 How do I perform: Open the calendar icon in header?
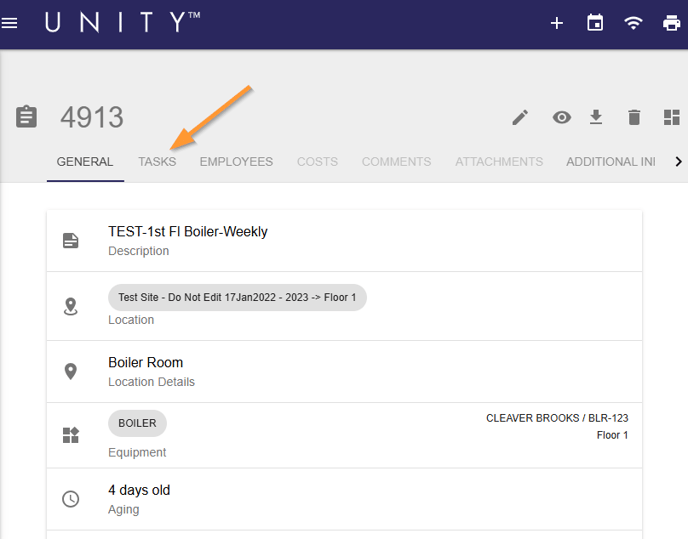tap(595, 22)
